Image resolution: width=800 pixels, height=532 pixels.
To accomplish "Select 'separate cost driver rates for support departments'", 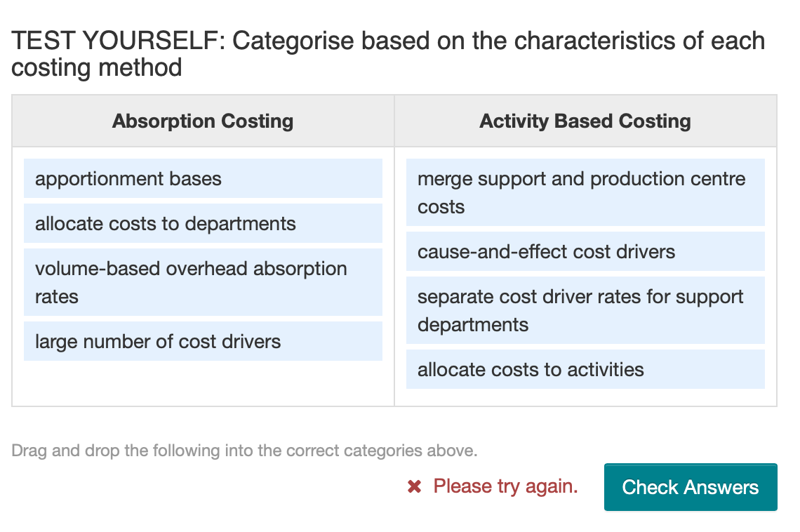I will click(585, 310).
